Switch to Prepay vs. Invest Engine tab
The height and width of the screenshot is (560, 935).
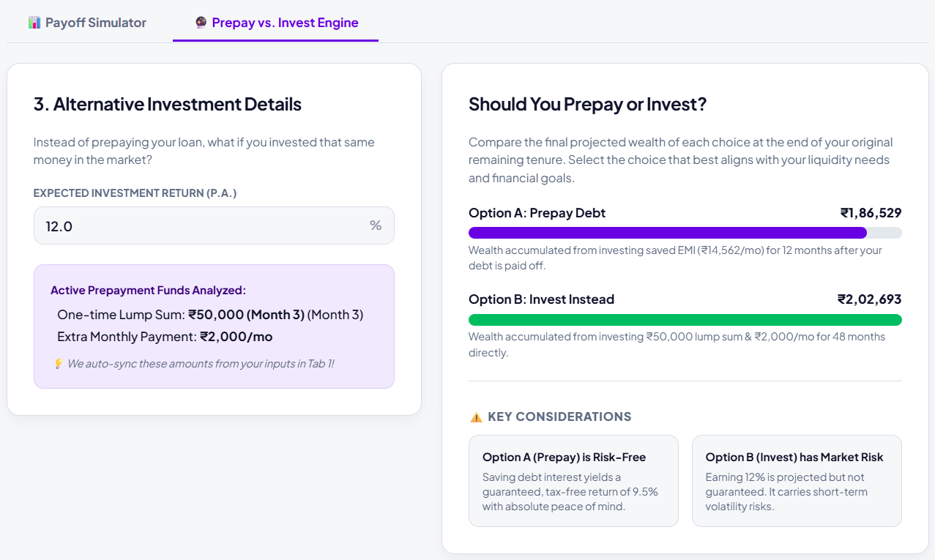[x=276, y=23]
